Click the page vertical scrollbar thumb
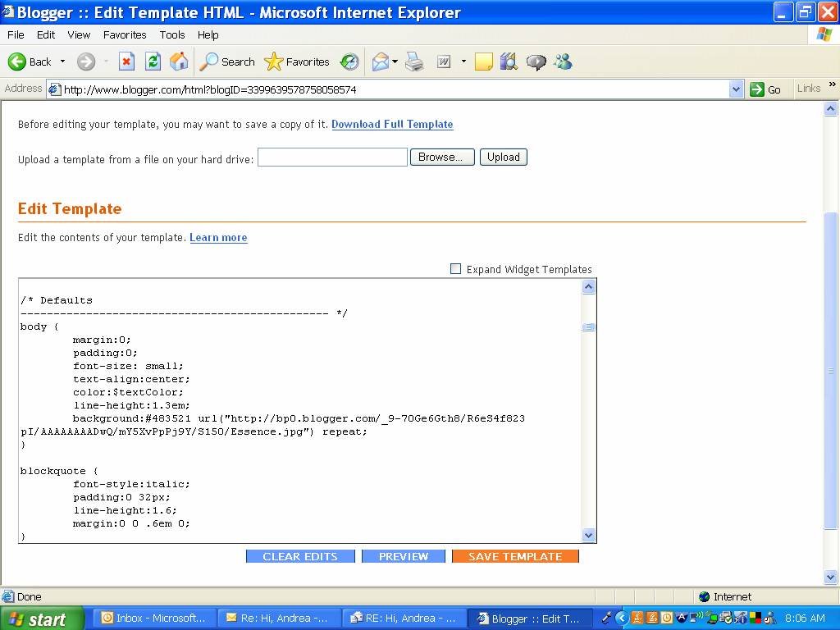This screenshot has width=840, height=630. 830,370
